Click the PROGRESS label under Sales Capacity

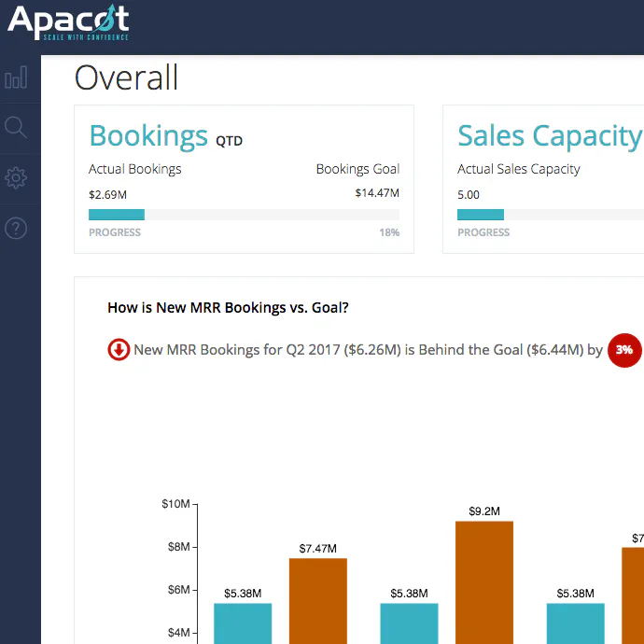tap(483, 232)
